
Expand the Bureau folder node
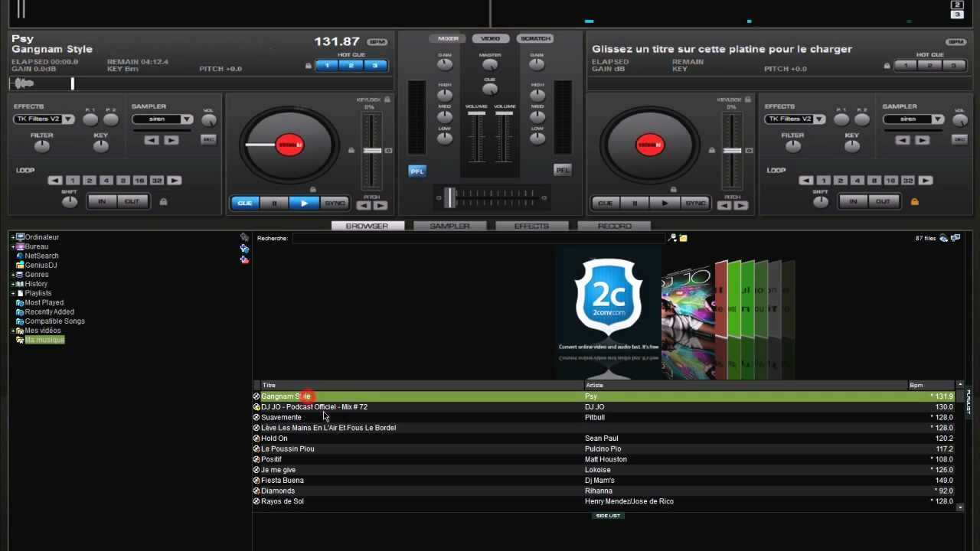pos(13,246)
